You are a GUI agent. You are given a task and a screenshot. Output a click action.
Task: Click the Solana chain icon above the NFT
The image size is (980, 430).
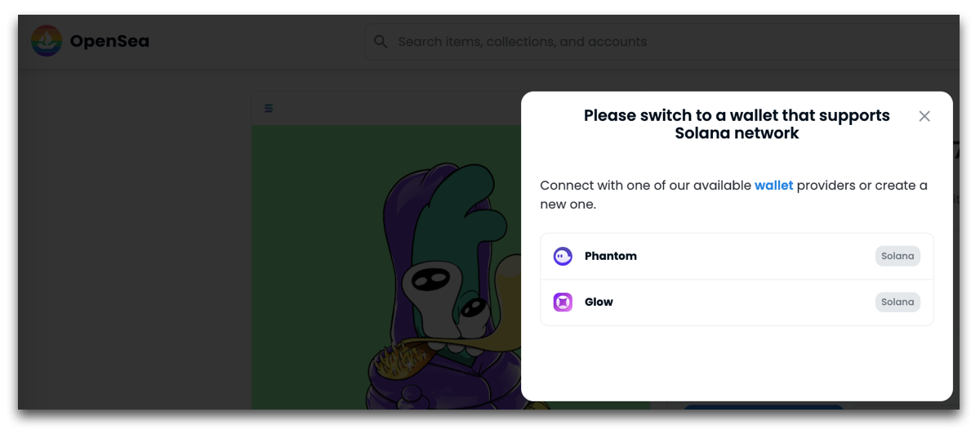[x=269, y=108]
